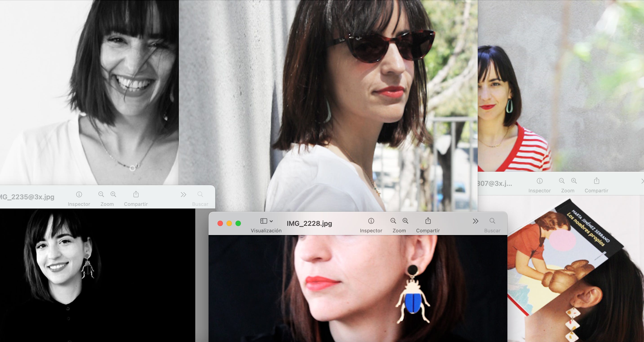Zoom in on the IMG_2228.jpg image
The image size is (644, 342).
405,221
